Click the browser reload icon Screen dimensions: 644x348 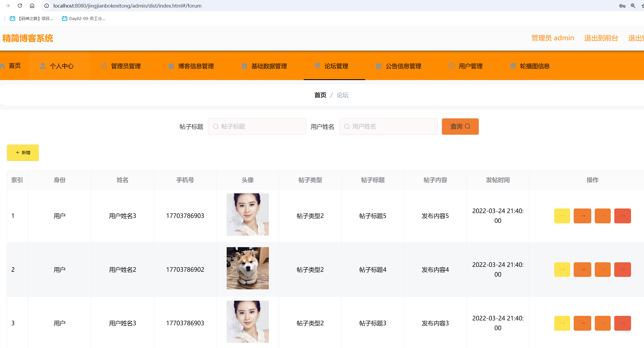pos(20,6)
